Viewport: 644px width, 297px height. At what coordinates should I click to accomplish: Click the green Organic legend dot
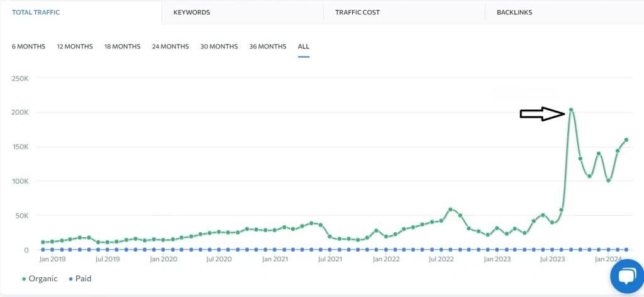24,279
